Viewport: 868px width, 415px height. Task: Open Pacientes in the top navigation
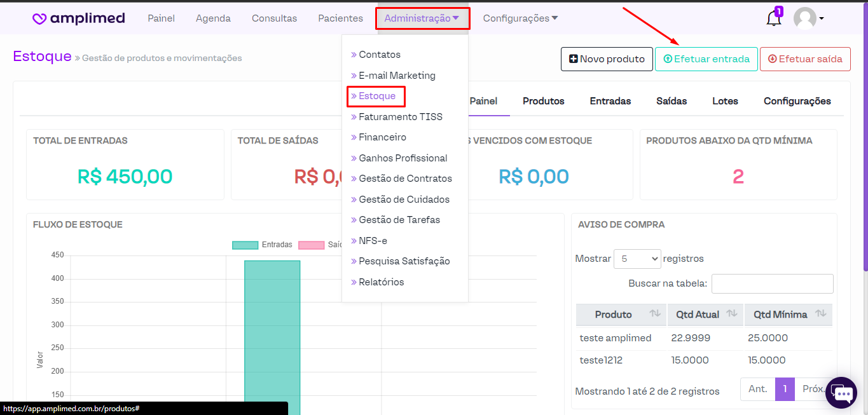[340, 18]
